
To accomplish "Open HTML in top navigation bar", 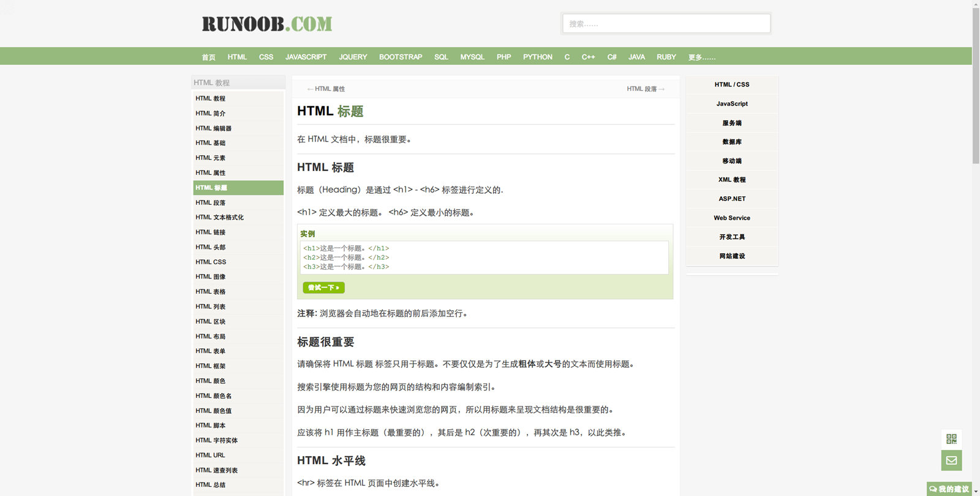I will point(237,57).
